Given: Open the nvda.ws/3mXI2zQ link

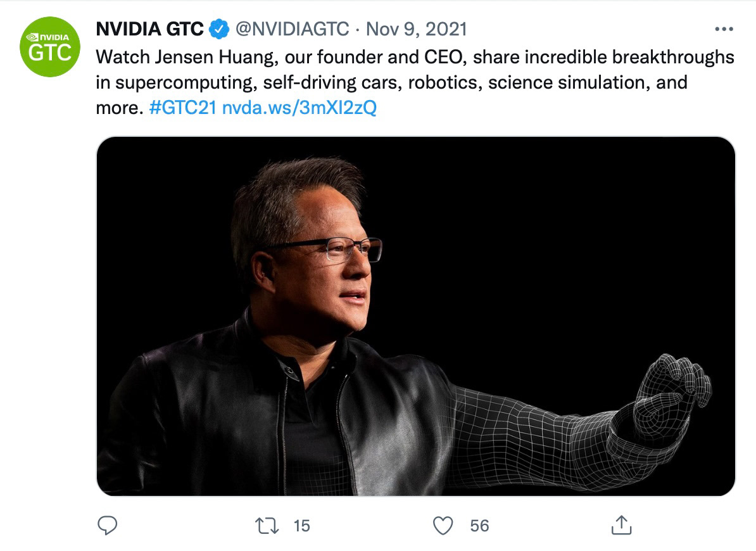Looking at the screenshot, I should (299, 108).
